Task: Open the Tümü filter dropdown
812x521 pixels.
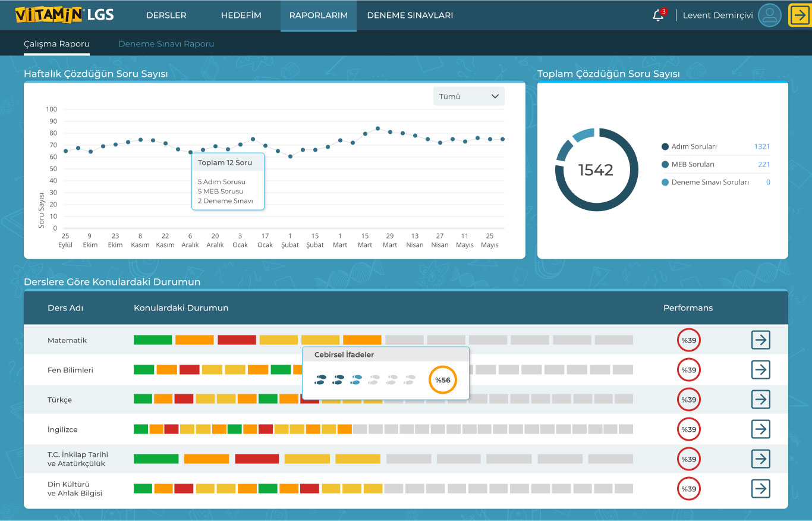Action: coord(469,96)
